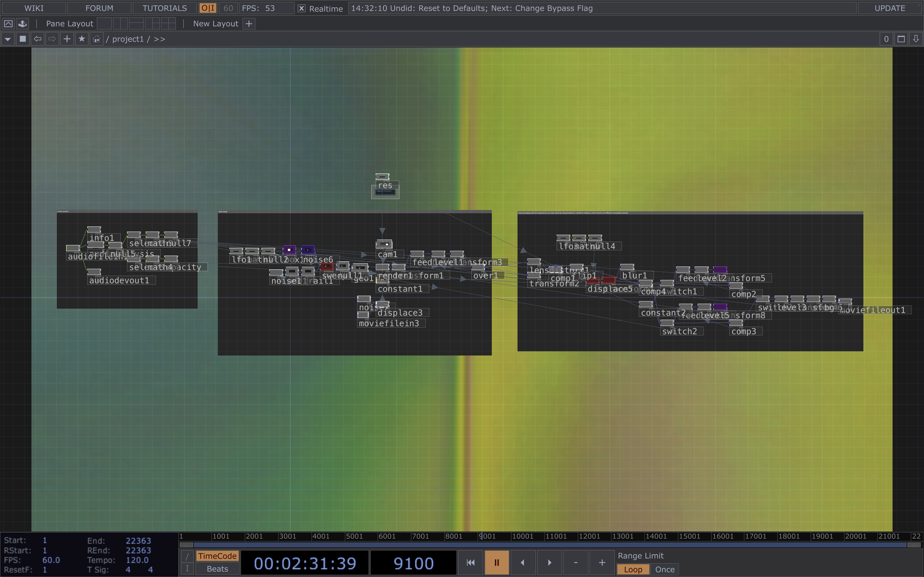Viewport: 924px width, 577px height.
Task: Switch time display to Beats
Action: tap(217, 569)
